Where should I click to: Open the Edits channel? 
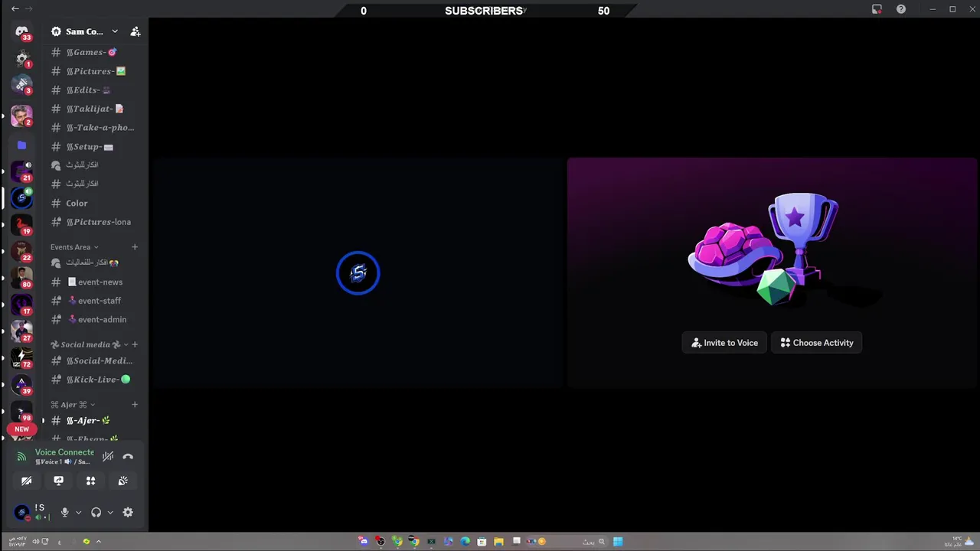click(x=93, y=90)
